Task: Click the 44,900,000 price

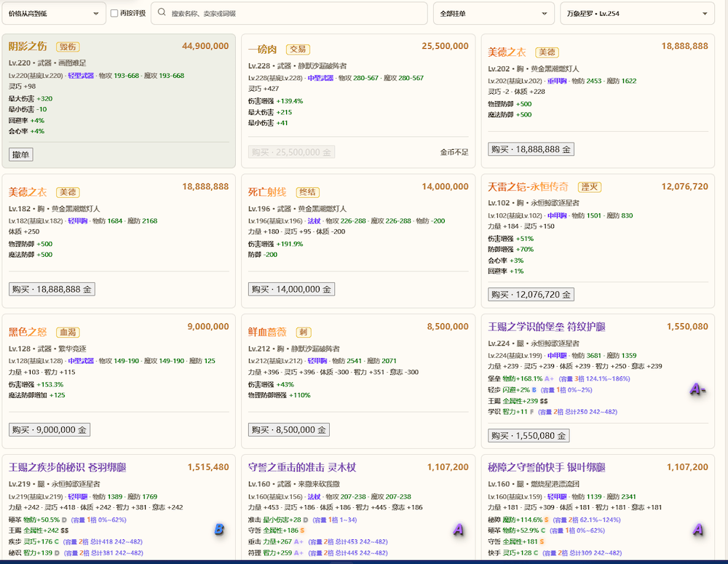Action: point(205,46)
